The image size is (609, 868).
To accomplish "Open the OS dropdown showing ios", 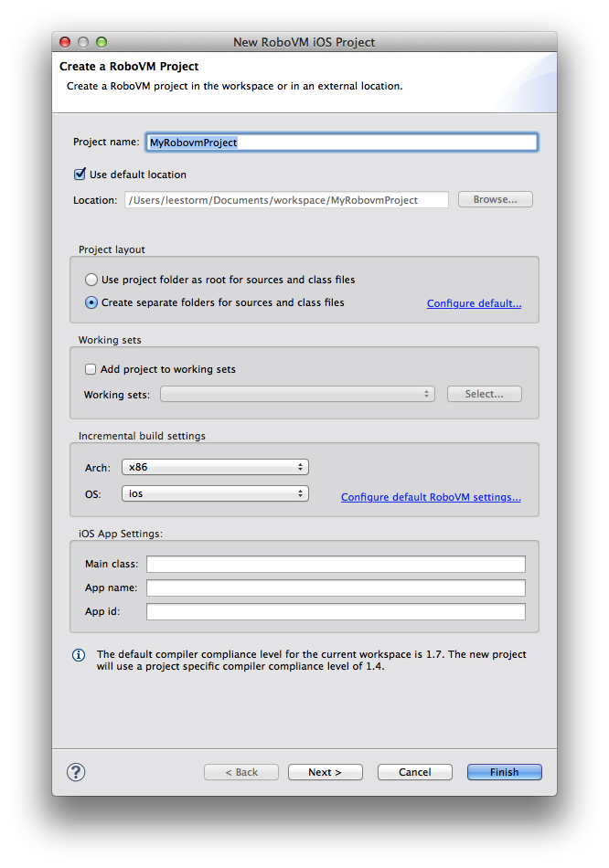I will 215,493.
